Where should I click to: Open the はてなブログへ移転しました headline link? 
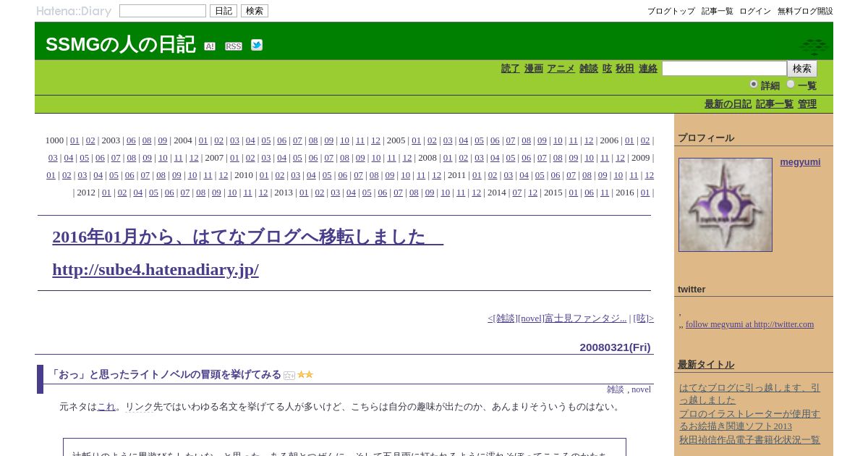[x=247, y=237]
